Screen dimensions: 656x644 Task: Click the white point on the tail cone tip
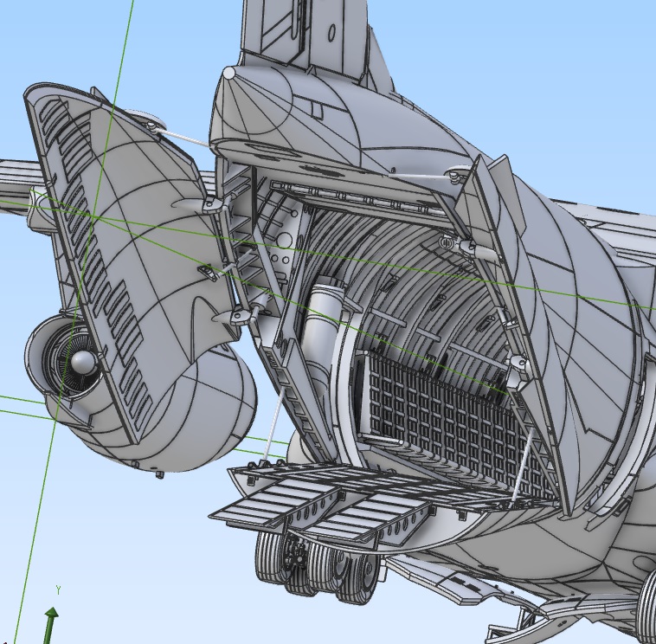click(228, 74)
